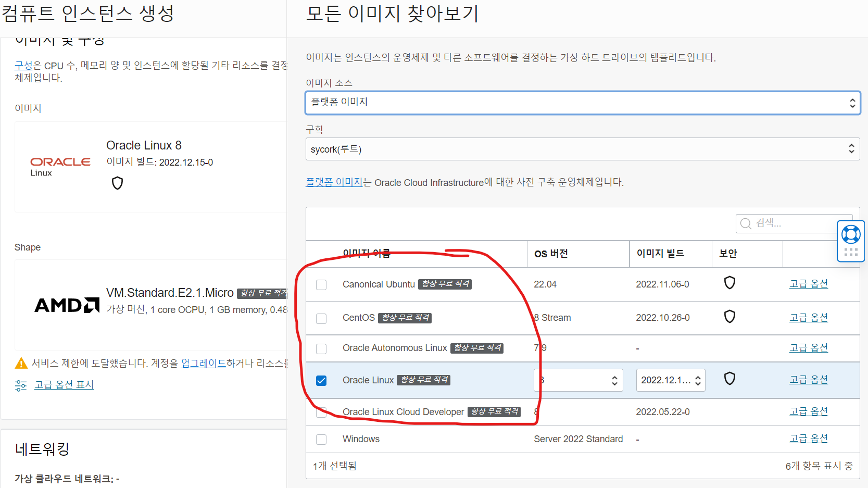Click 6개 항목 표시 중 text

(x=819, y=466)
